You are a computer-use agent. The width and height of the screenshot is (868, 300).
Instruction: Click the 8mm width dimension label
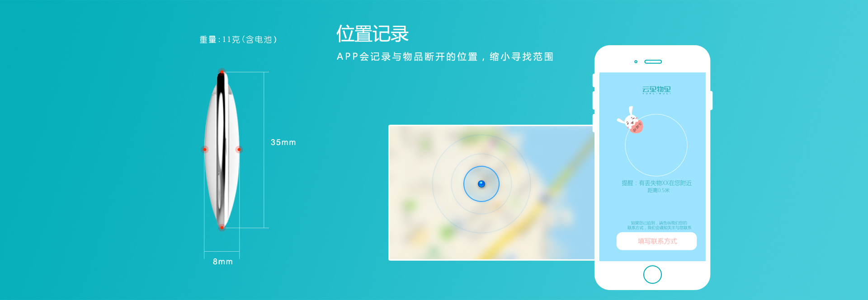click(223, 262)
